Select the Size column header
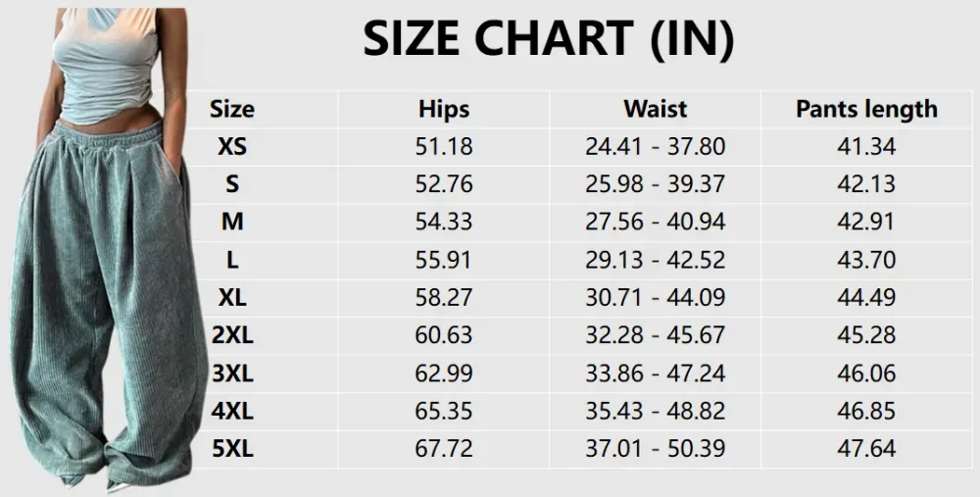980x497 pixels. 232,109
